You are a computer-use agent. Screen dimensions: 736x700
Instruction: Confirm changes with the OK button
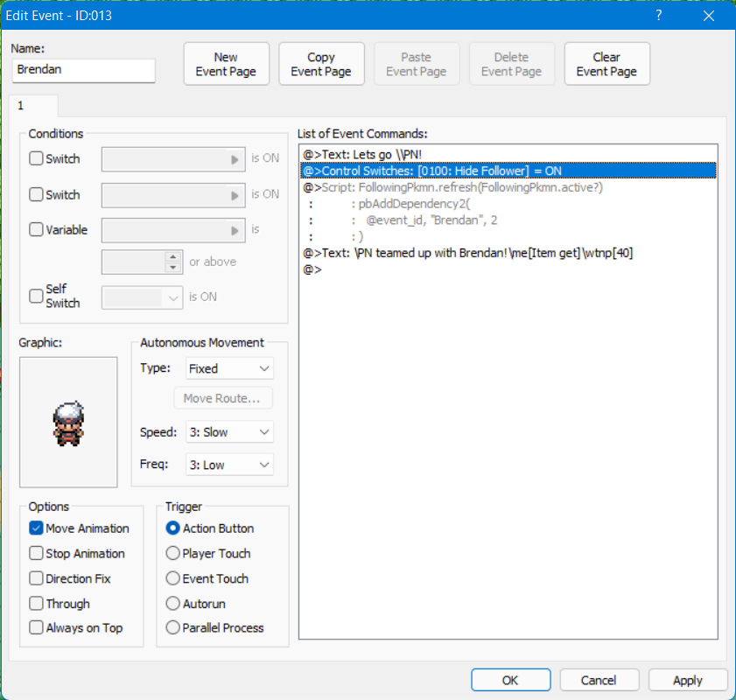click(510, 680)
